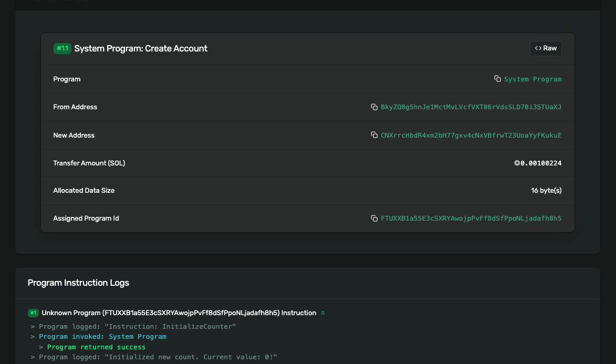Click the #1.1 instruction badge

(62, 48)
